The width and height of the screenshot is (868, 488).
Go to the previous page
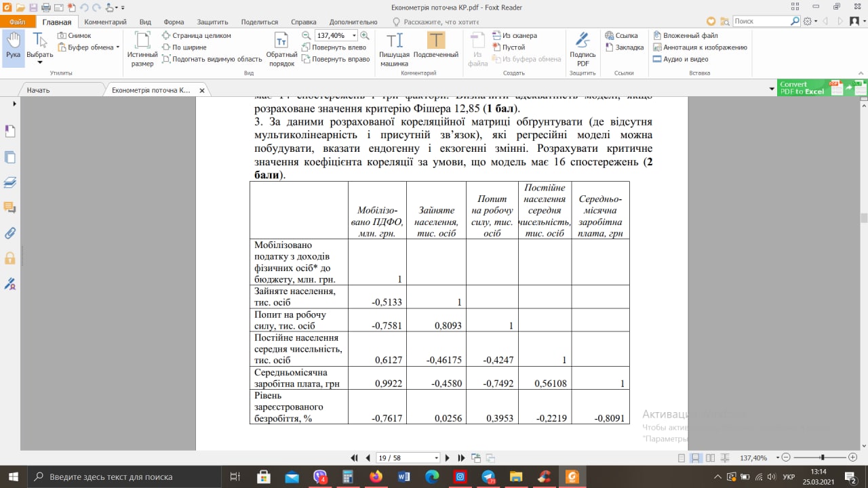click(368, 458)
